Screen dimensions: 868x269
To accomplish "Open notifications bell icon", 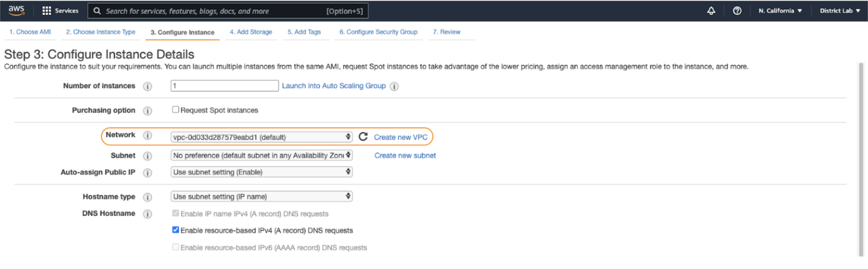I will 711,11.
